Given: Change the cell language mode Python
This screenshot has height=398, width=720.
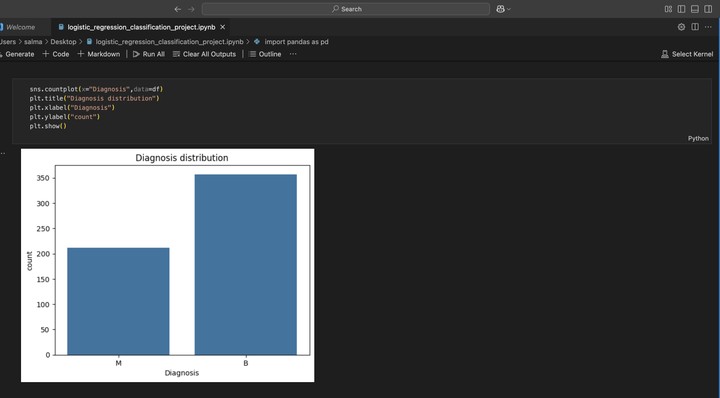Looking at the screenshot, I should [x=698, y=138].
